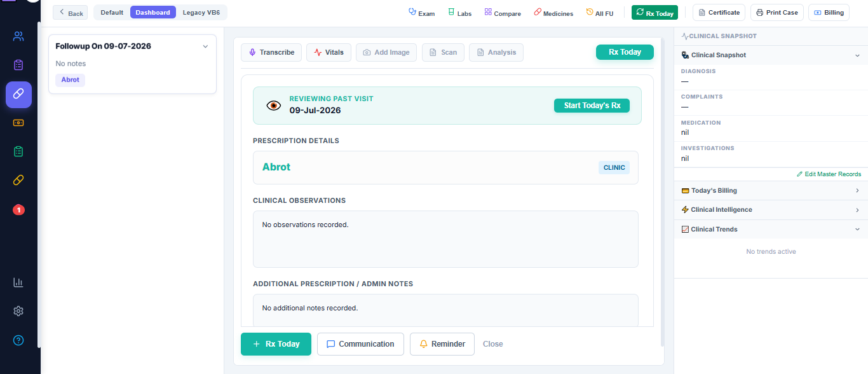Click the Transcribe microphone button
The image size is (868, 374).
(x=271, y=52)
